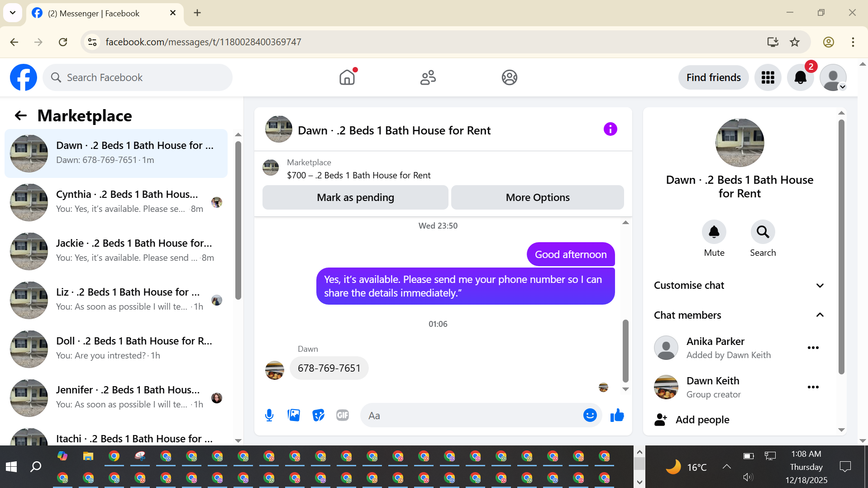This screenshot has width=868, height=488.
Task: Click the address bar URL
Action: (x=204, y=42)
